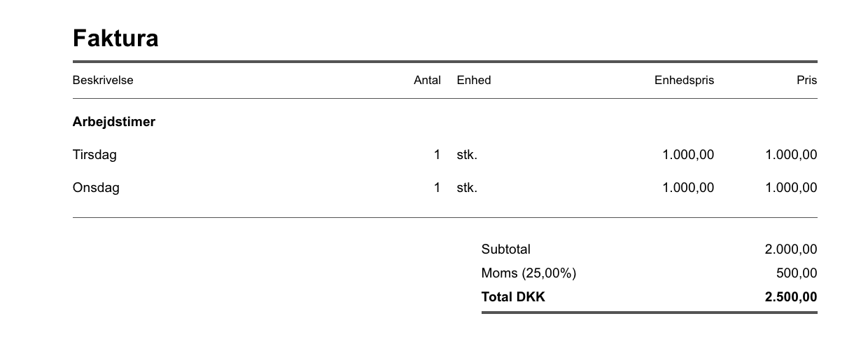
Task: Select the 500,00 Moms amount
Action: (797, 273)
